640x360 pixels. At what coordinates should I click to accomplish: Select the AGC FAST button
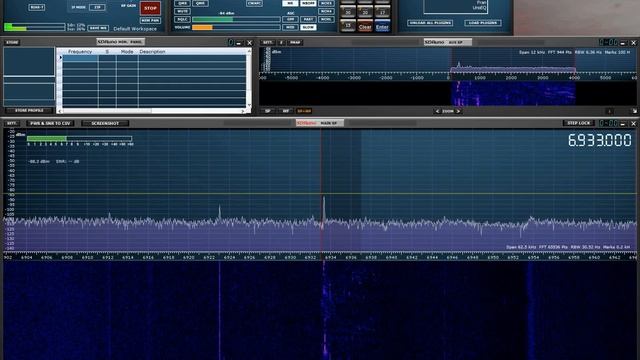(308, 19)
